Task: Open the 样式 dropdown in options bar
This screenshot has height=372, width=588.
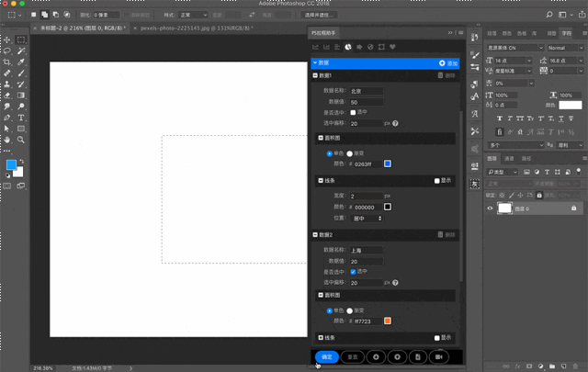Action: pyautogui.click(x=193, y=15)
